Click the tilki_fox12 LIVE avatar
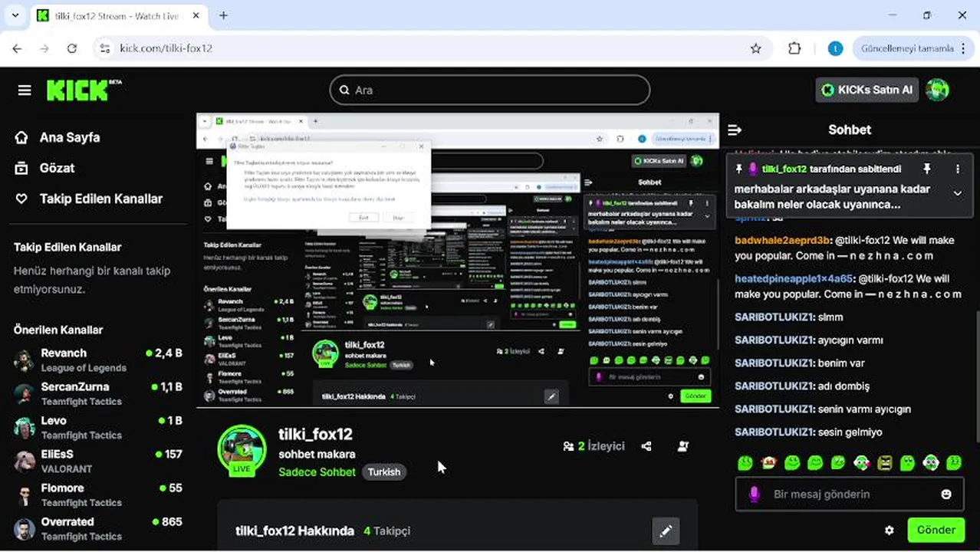The height and width of the screenshot is (552, 980). pyautogui.click(x=242, y=449)
